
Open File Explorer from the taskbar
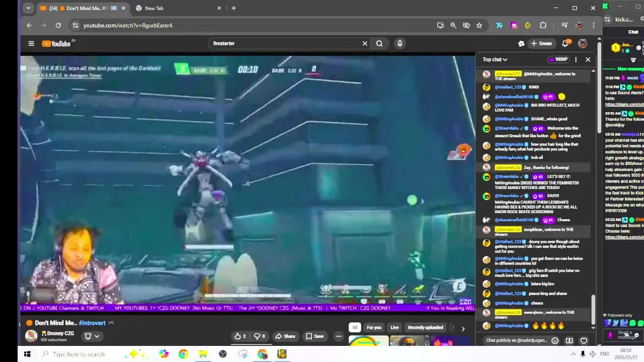203,354
